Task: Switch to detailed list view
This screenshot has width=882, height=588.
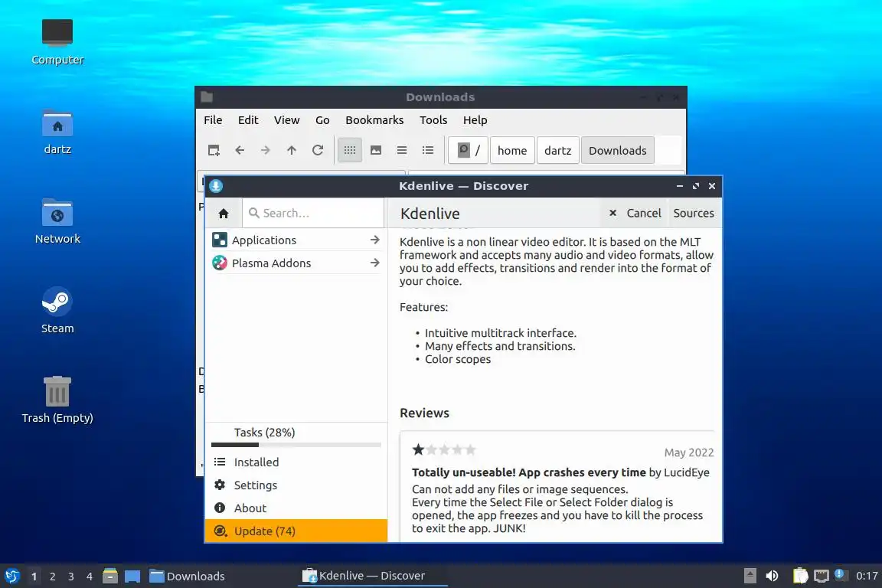Action: [428, 150]
